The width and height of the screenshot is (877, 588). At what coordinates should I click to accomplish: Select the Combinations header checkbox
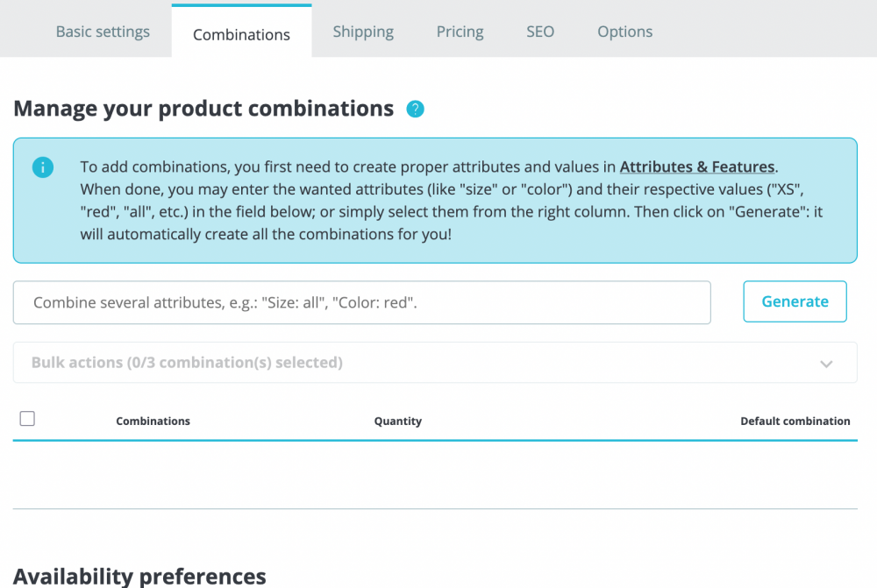coord(27,419)
